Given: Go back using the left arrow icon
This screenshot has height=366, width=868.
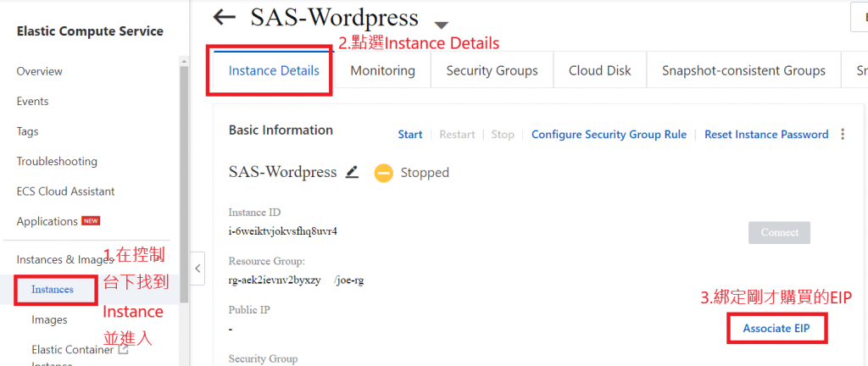Looking at the screenshot, I should (x=225, y=17).
